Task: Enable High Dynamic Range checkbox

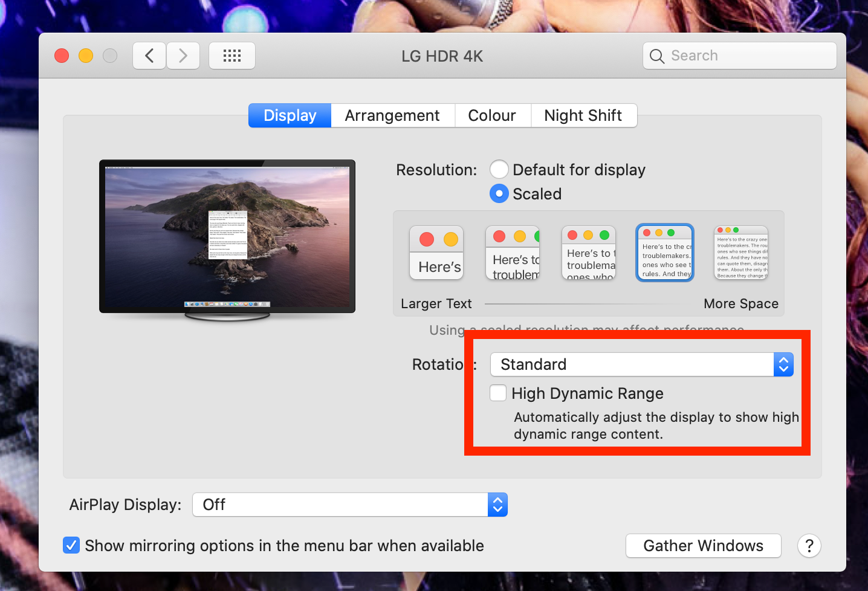Action: coord(498,393)
